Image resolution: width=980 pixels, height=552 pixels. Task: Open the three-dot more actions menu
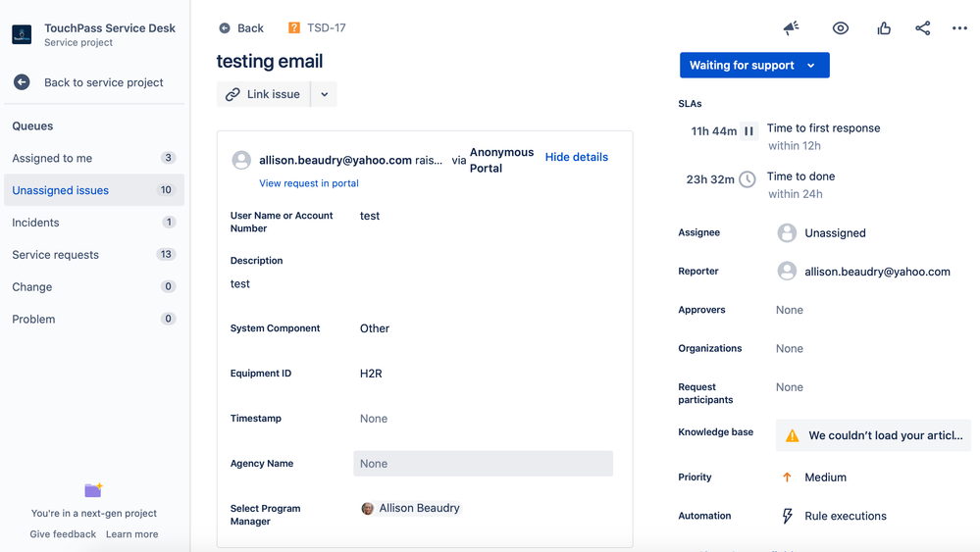coord(959,28)
